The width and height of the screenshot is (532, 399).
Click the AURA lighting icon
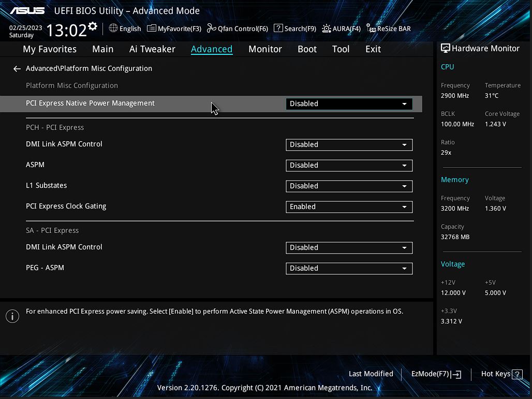(327, 28)
